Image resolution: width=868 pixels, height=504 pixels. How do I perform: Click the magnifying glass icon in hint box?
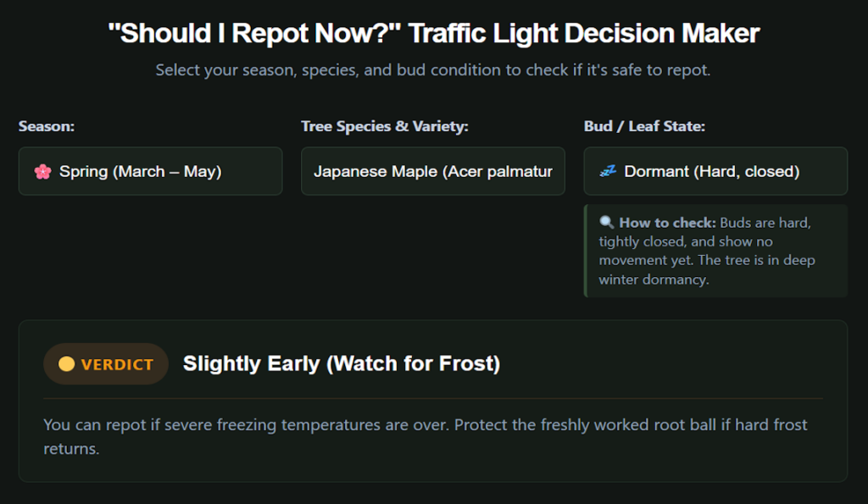pos(606,223)
